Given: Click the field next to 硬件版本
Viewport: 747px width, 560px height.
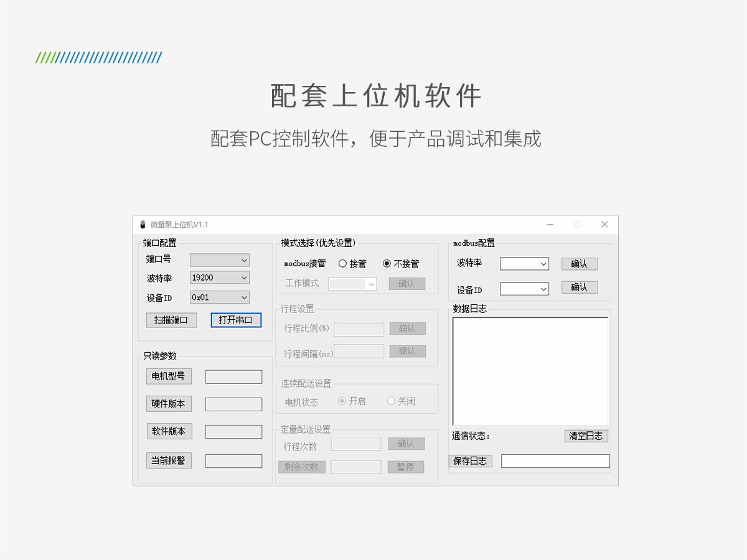Looking at the screenshot, I should tap(234, 404).
